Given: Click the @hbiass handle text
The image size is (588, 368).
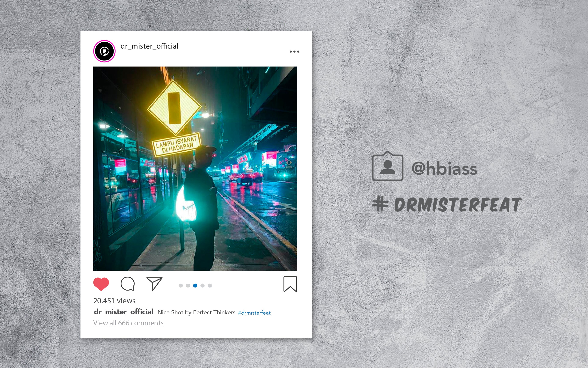Looking at the screenshot, I should (444, 168).
